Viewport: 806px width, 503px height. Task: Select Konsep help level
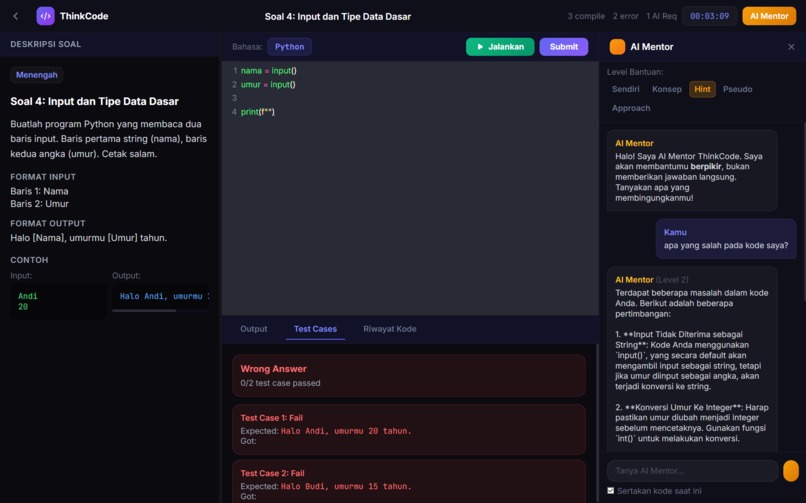[667, 89]
